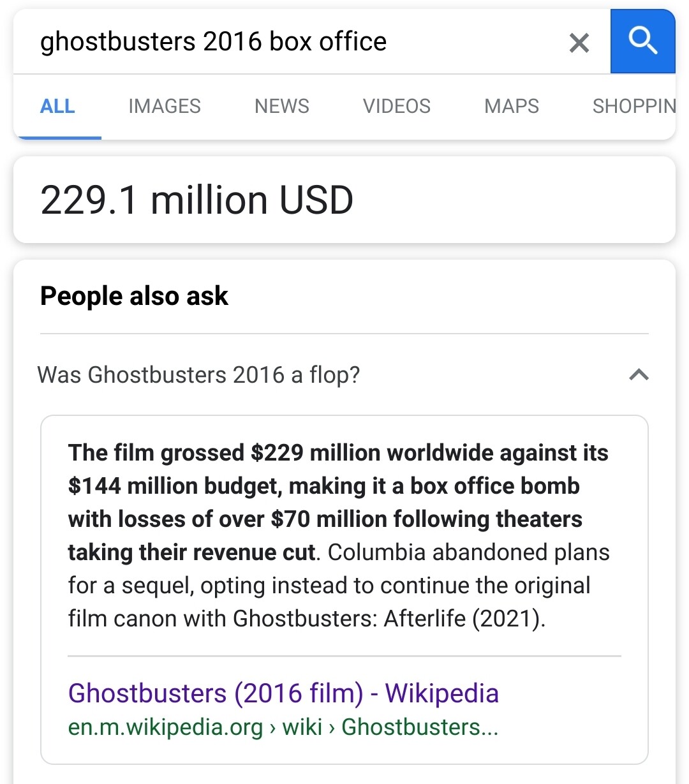Screen dimensions: 689x784
Task: Open Ghostbusters (2016 film) - Wikipedia link
Action: [283, 693]
